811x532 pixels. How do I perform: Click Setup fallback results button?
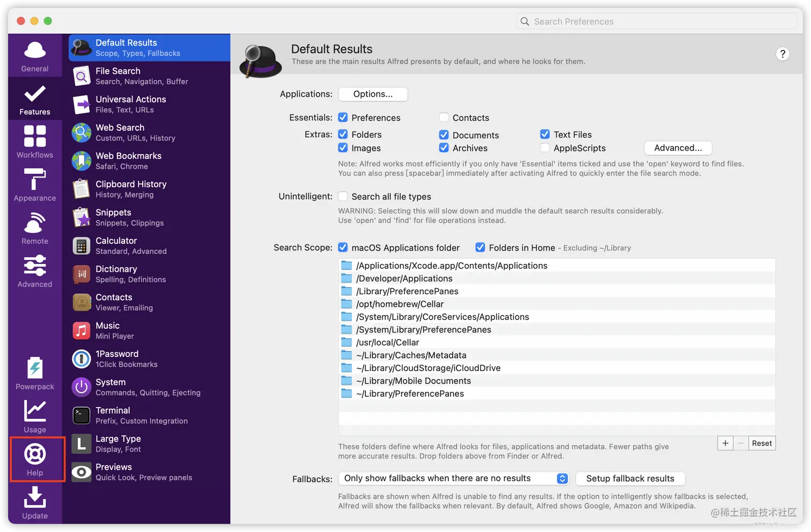[630, 478]
